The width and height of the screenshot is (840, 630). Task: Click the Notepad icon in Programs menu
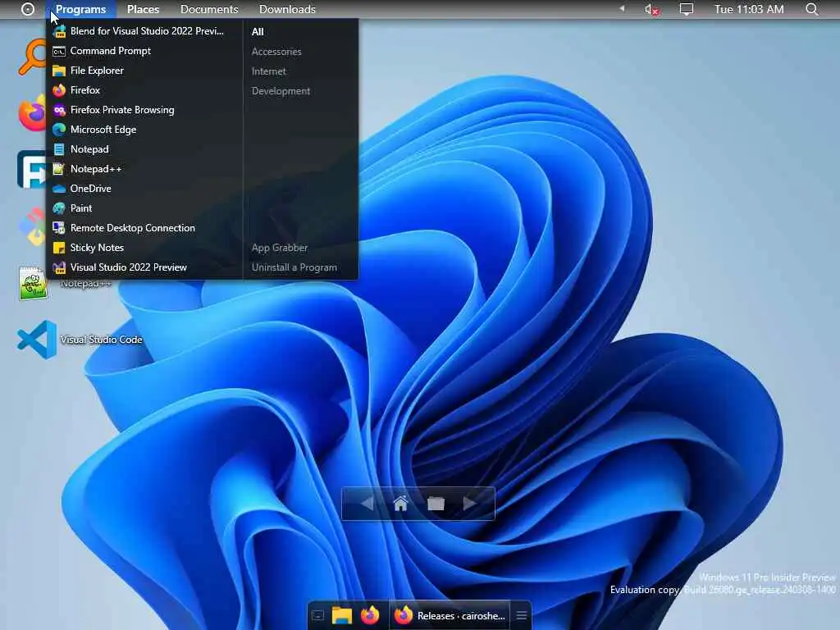59,149
